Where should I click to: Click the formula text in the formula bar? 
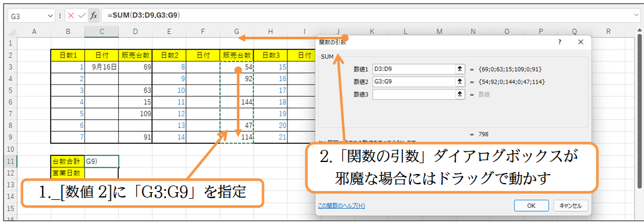point(144,16)
